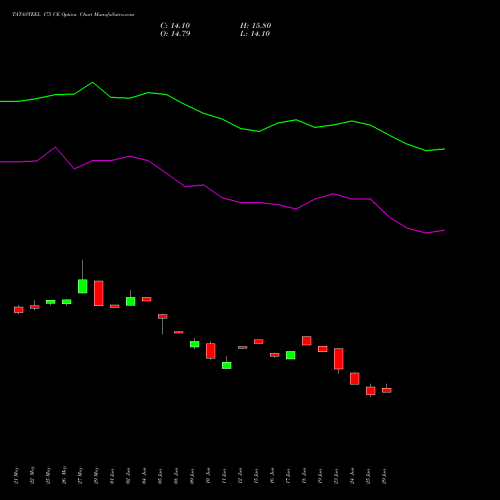Click the open value 'O: 14.79'
Image resolution: width=500 pixels, height=500 pixels.
[x=175, y=34]
